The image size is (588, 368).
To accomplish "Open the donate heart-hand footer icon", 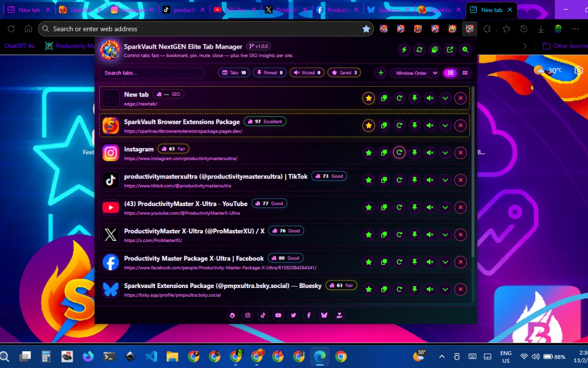I will (x=339, y=315).
